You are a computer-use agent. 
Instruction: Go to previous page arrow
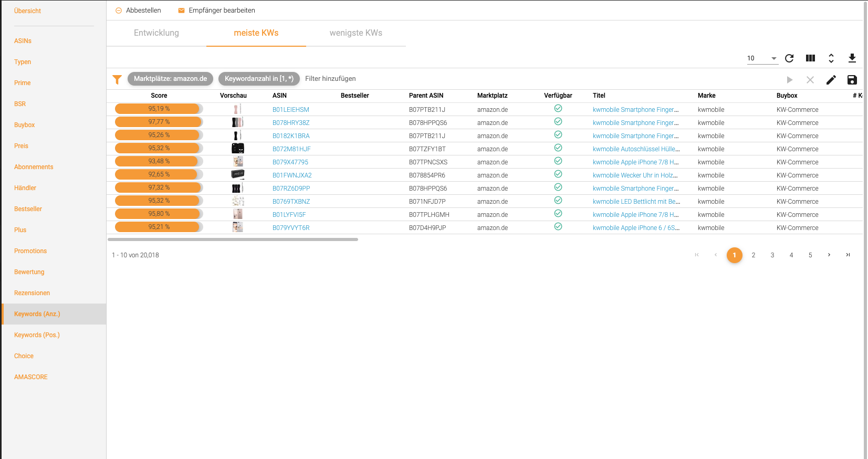[716, 255]
